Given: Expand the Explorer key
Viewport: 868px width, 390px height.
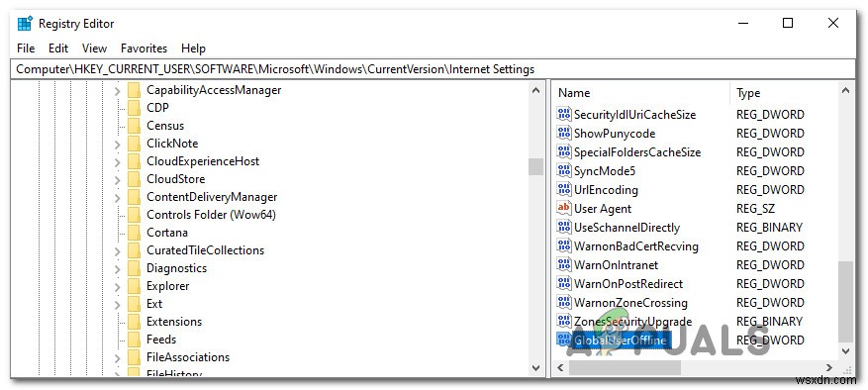Looking at the screenshot, I should (117, 286).
